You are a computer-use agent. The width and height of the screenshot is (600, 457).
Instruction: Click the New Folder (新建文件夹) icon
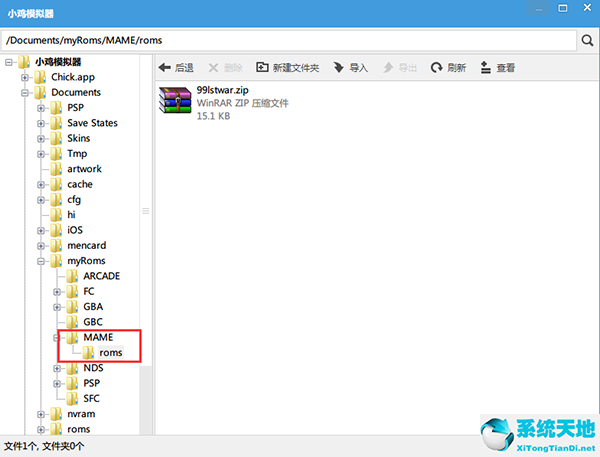click(262, 68)
